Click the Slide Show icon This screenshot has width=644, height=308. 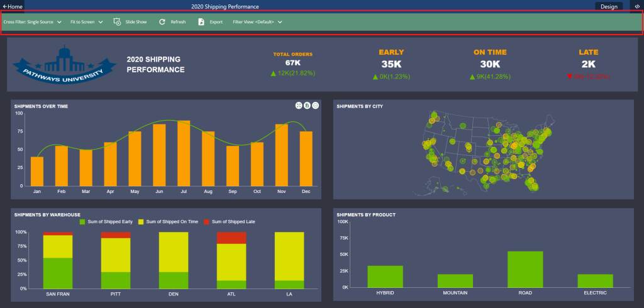[117, 22]
